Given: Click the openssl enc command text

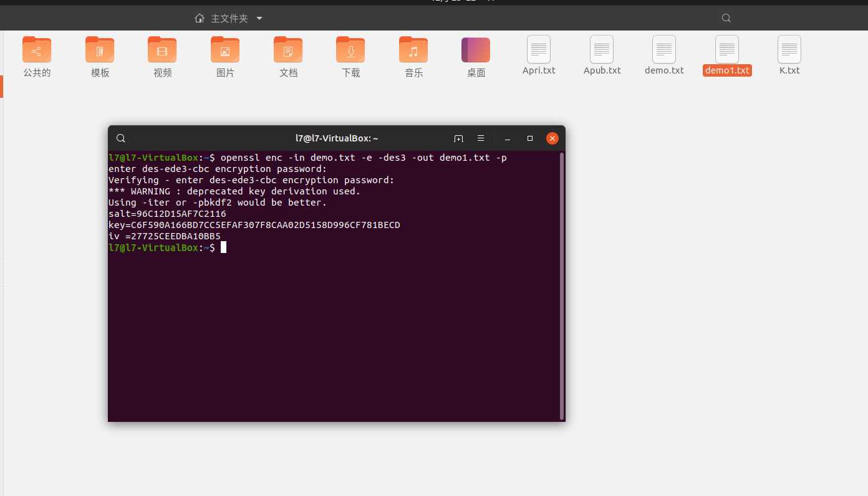Looking at the screenshot, I should (364, 158).
